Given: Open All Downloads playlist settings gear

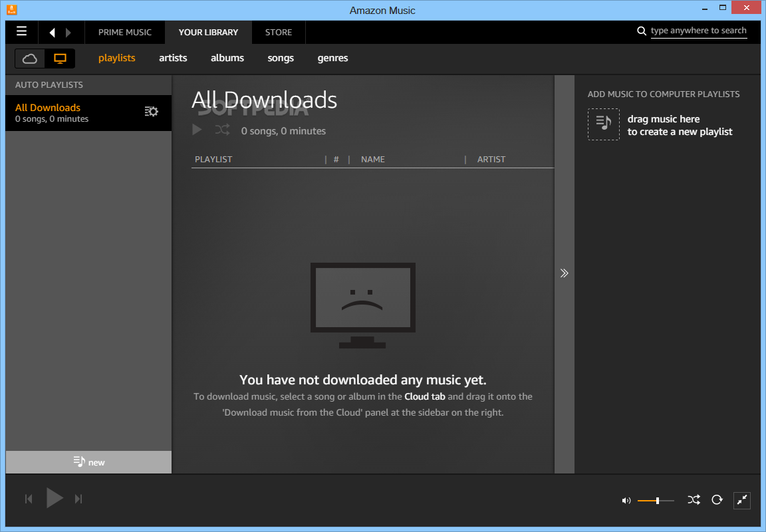Looking at the screenshot, I should 152,111.
